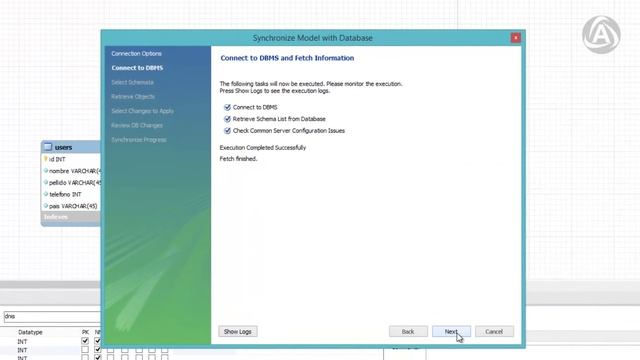Click the Show Logs button
Screen dimensions: 640x360
point(238,331)
